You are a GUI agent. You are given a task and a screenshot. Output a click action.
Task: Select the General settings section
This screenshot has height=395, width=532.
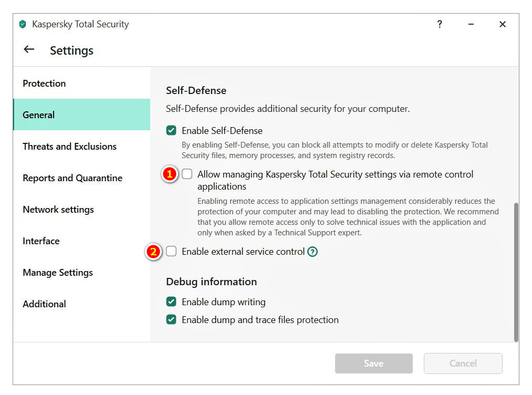tap(81, 115)
